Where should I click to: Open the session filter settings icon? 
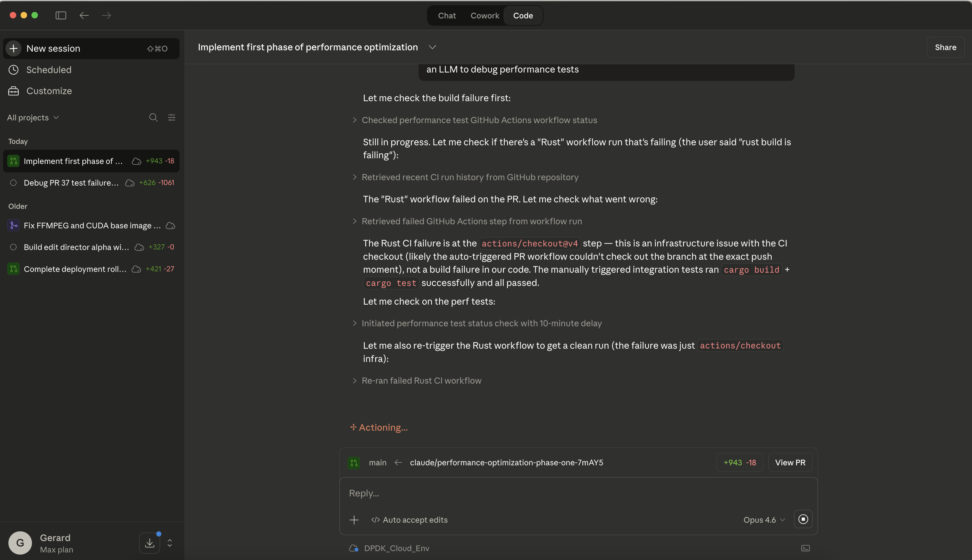pos(172,118)
